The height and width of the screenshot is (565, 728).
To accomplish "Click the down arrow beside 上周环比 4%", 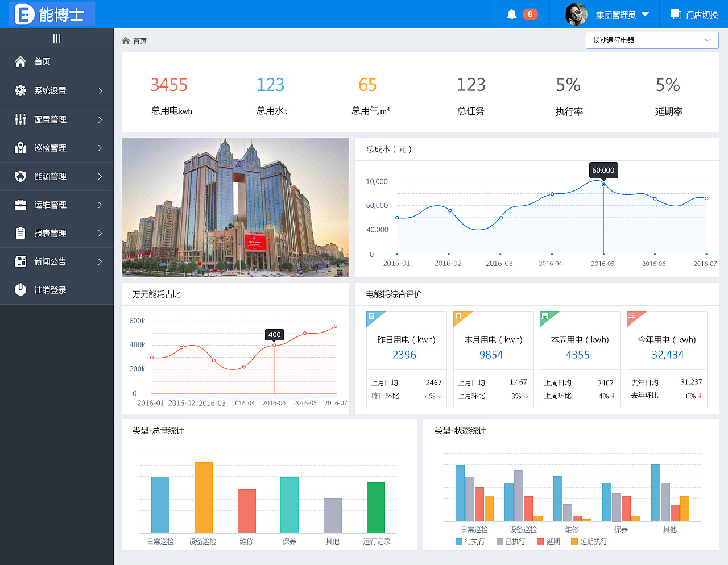I will 613,396.
